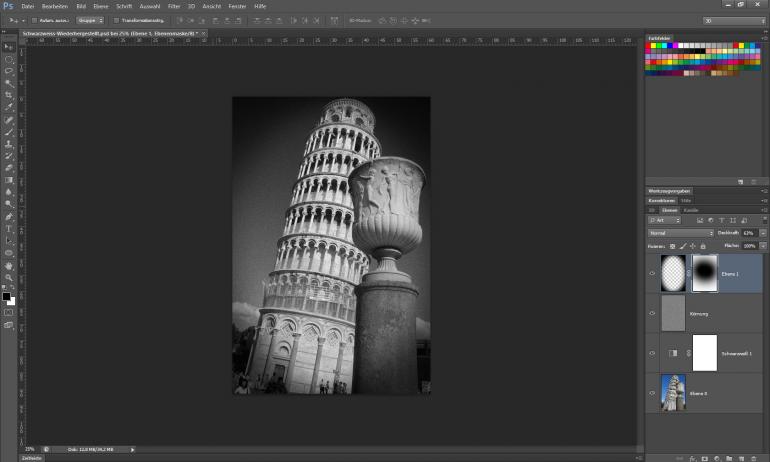Viewport: 770px width, 462px height.
Task: Open the Filter menu
Action: click(174, 6)
